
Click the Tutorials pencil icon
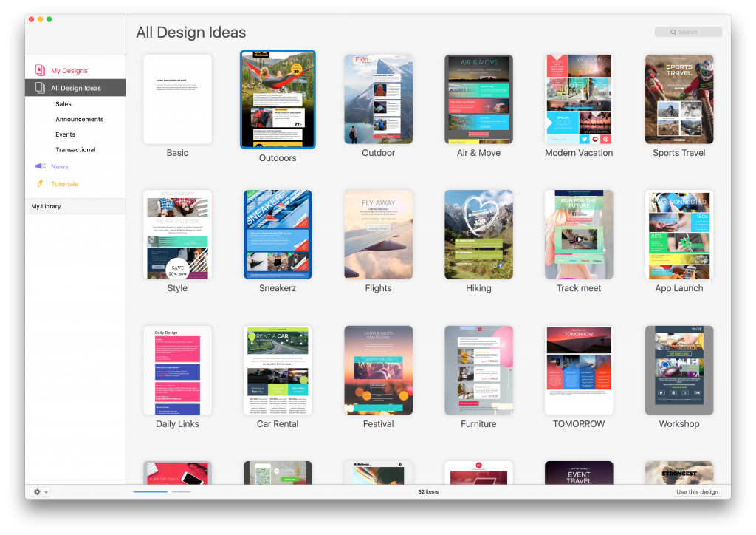[40, 184]
